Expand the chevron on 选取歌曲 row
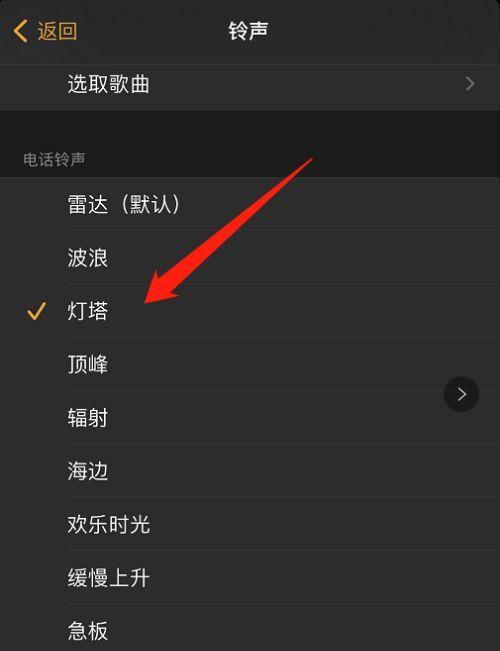 click(x=470, y=84)
